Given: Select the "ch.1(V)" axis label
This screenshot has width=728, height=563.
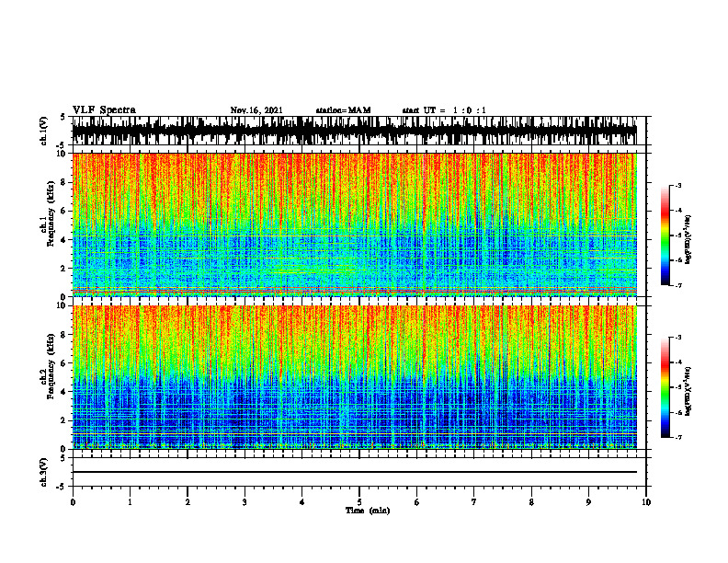Looking at the screenshot, I should coord(44,131).
